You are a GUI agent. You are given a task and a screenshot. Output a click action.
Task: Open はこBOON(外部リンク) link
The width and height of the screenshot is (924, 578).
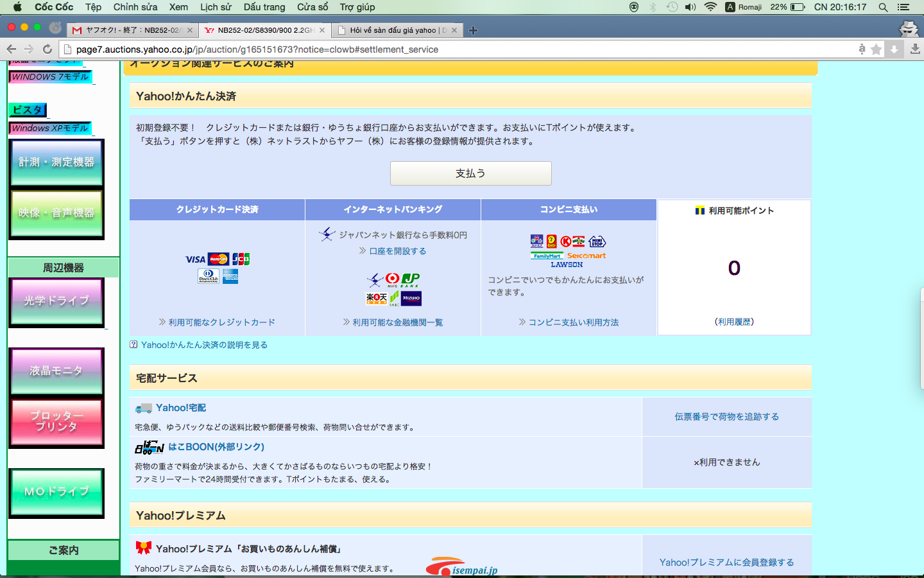[216, 447]
